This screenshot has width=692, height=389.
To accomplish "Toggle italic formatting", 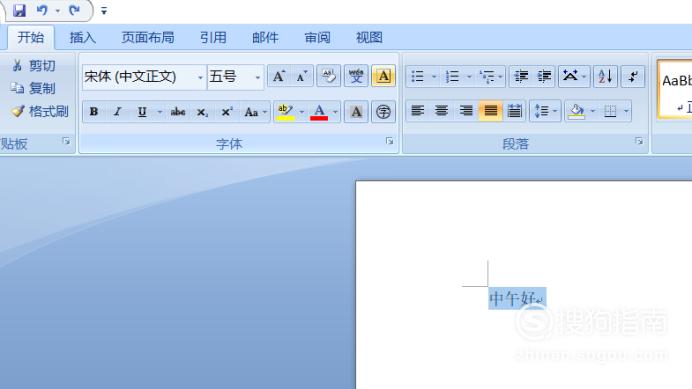I will 117,112.
